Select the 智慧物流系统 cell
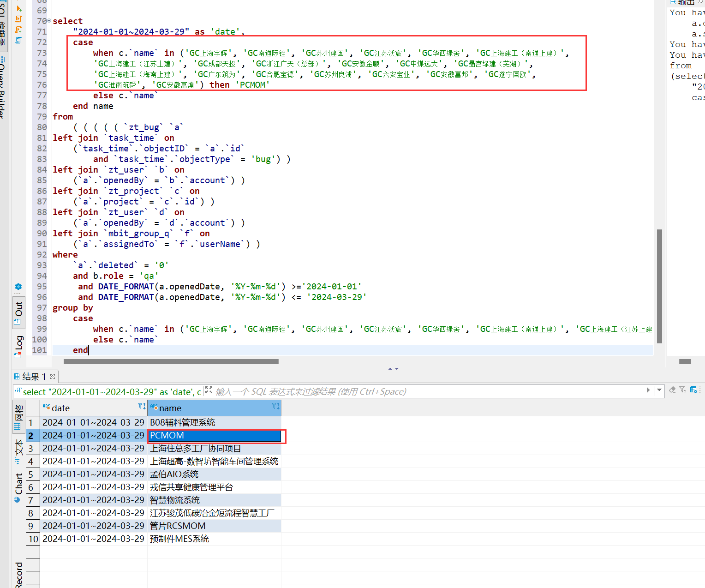 (214, 500)
